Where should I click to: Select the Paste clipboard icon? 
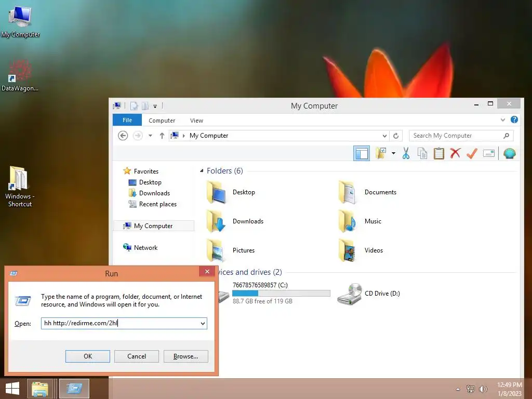[438, 153]
